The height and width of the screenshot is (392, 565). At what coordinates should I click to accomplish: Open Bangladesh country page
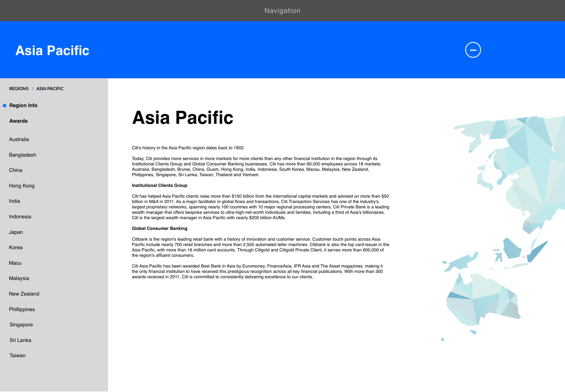23,155
